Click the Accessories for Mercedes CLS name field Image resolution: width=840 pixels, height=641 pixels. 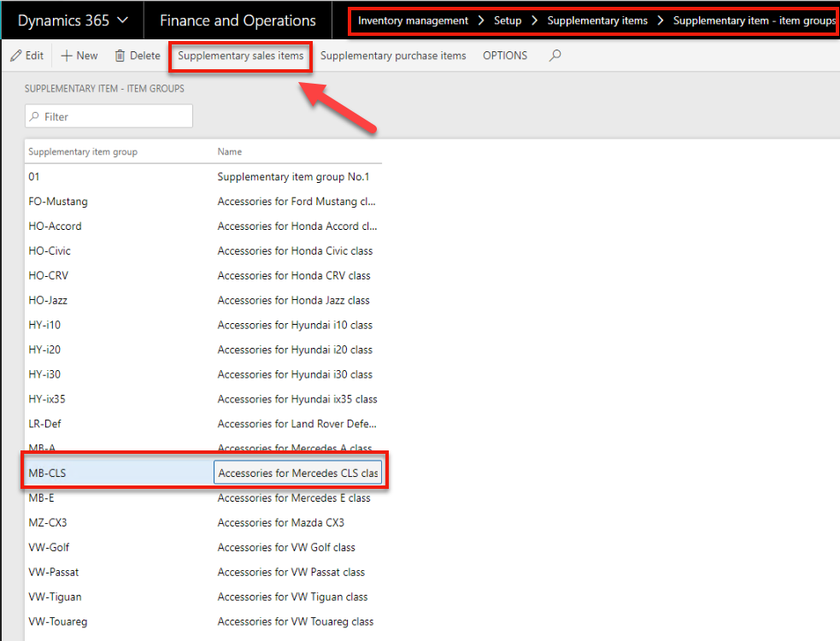tap(298, 473)
